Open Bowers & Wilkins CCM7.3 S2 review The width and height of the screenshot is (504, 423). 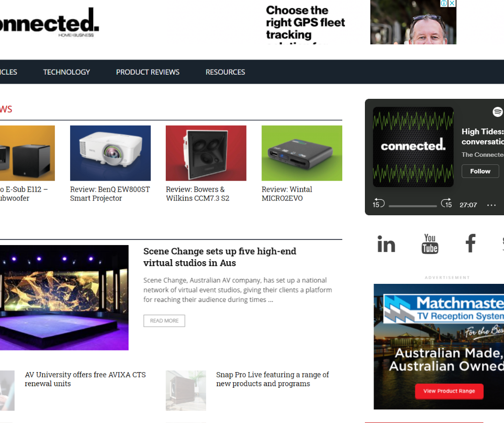click(x=198, y=194)
